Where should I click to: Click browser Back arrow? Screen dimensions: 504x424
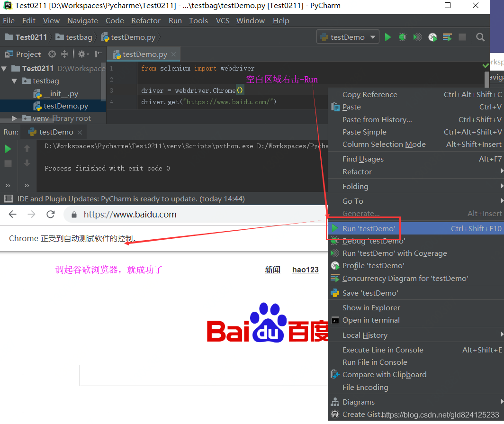(x=12, y=214)
